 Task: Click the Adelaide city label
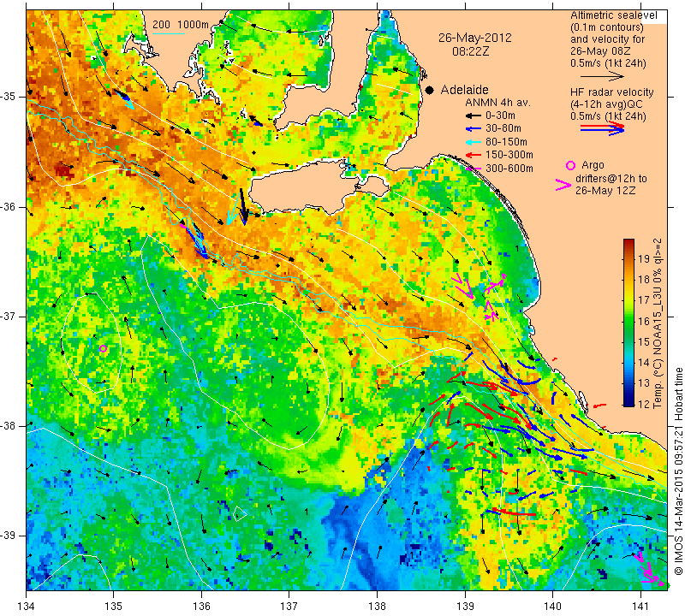[464, 90]
